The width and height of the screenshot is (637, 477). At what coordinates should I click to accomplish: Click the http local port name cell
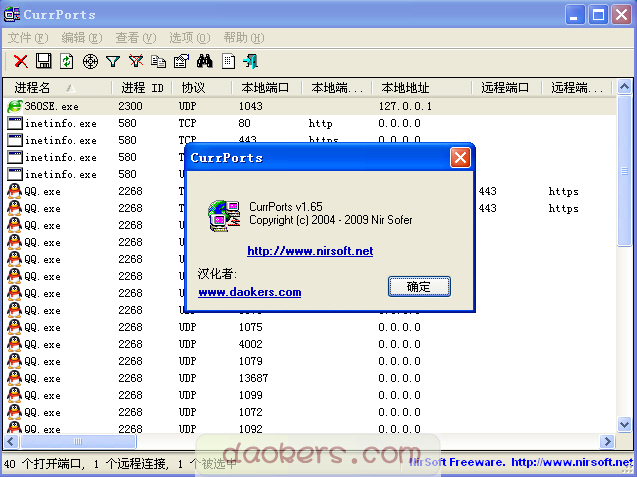click(x=320, y=124)
